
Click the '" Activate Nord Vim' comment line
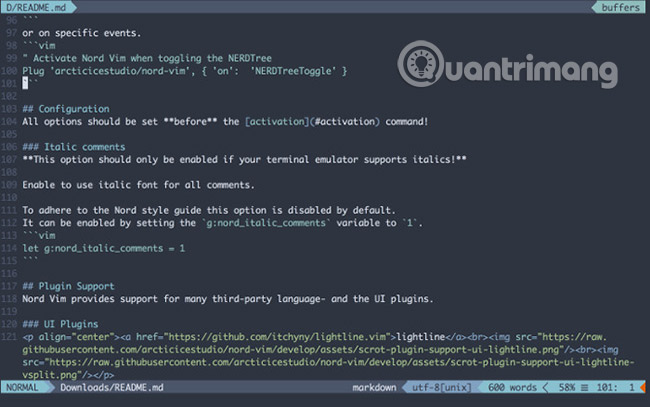pyautogui.click(x=147, y=58)
